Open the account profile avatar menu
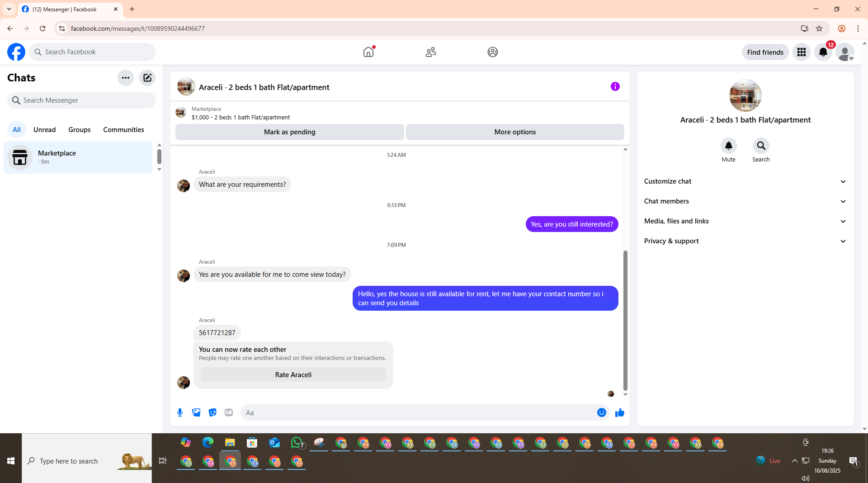 click(x=845, y=52)
